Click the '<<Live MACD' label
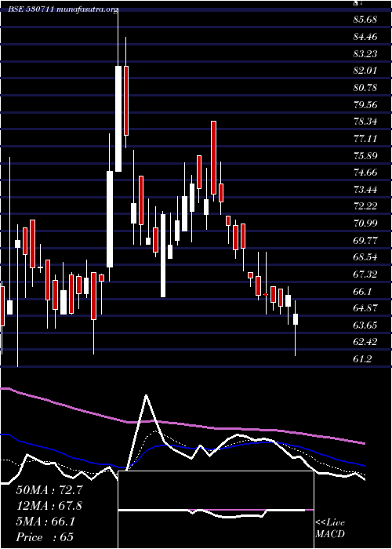The image size is (392, 549). pyautogui.click(x=330, y=529)
